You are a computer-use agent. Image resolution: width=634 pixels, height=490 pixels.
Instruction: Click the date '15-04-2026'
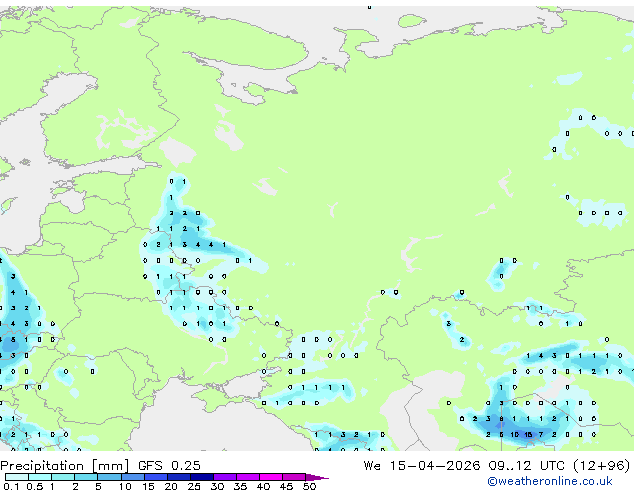(435, 466)
